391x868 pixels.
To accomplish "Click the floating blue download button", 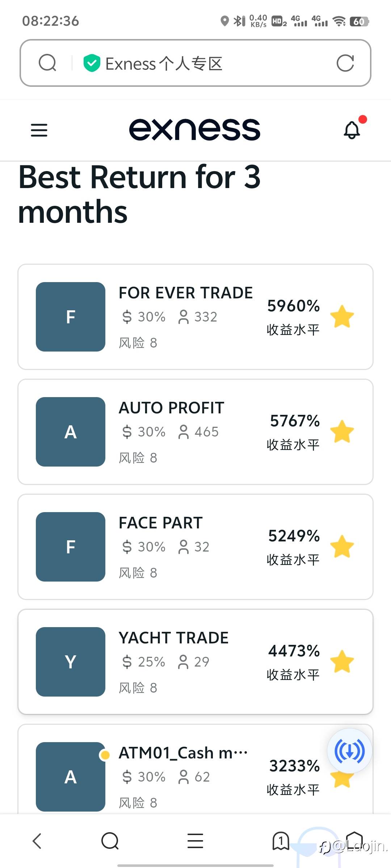I will coord(349,751).
